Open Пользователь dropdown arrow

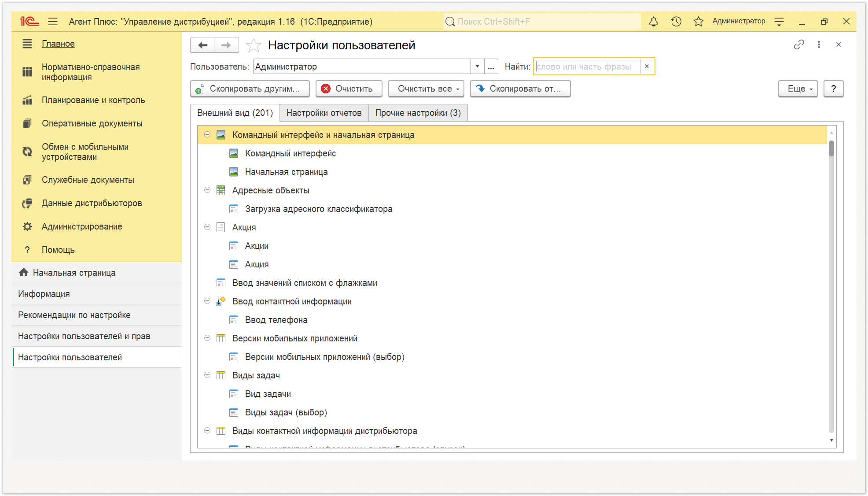coord(477,67)
